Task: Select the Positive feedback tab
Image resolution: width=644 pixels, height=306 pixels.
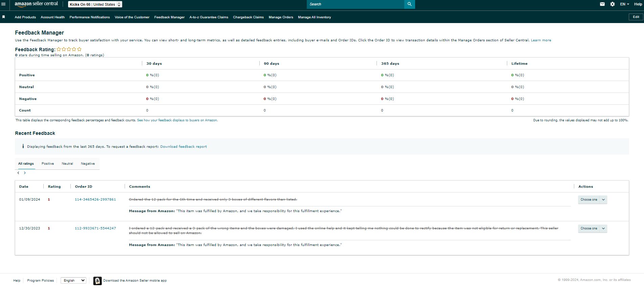Action: [x=48, y=164]
